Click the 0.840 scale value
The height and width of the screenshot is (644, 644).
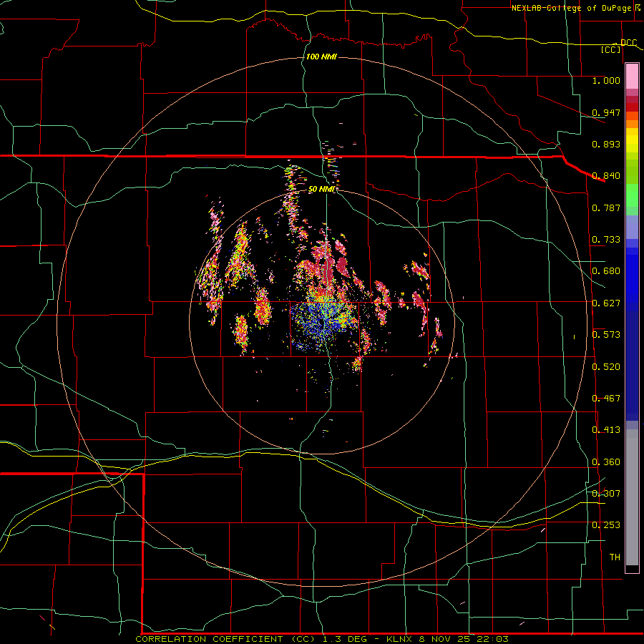[x=606, y=176]
